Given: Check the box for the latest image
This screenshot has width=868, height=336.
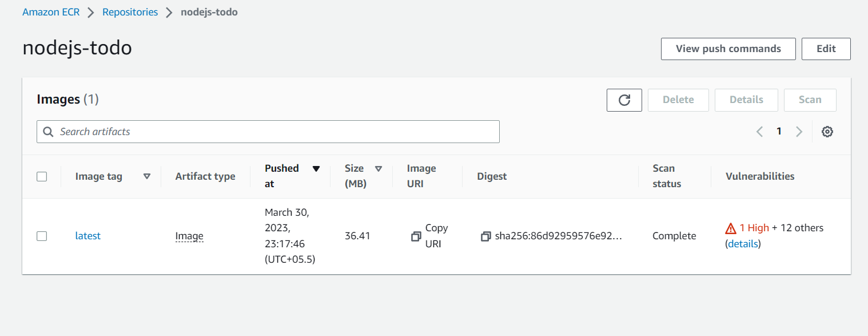Looking at the screenshot, I should click(x=42, y=236).
